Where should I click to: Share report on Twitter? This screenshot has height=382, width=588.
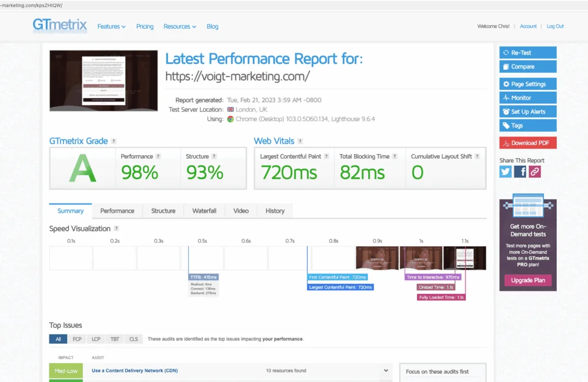point(506,172)
